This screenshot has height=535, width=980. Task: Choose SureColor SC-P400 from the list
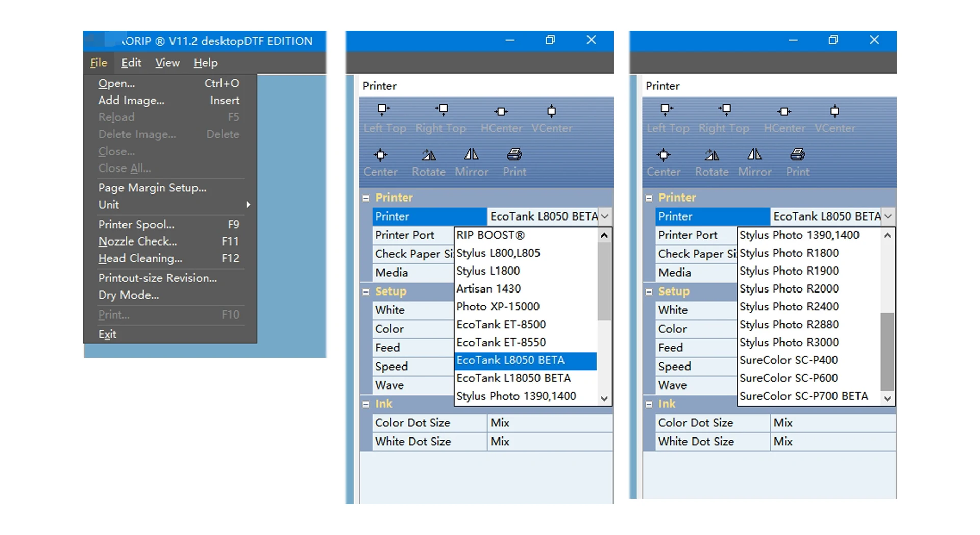pyautogui.click(x=810, y=360)
